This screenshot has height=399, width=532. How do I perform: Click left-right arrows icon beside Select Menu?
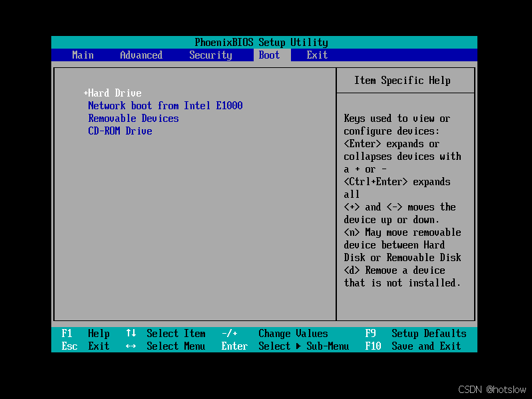click(x=131, y=346)
